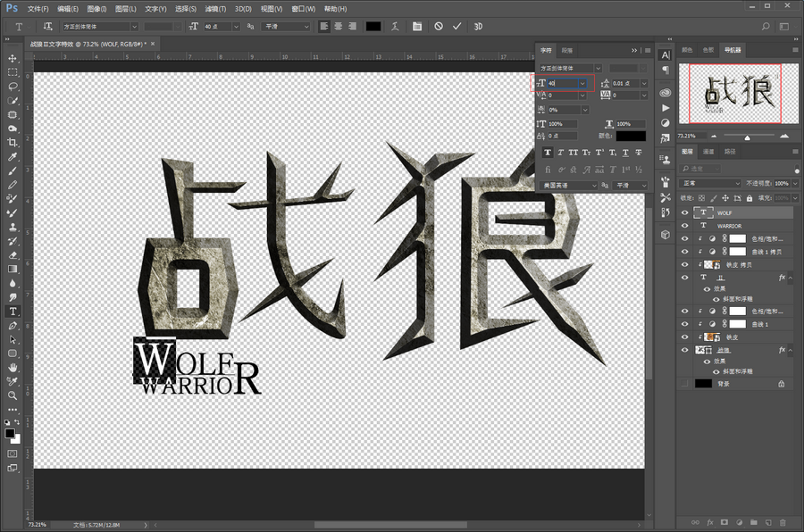Click the Navigator preview thumbnail
Viewport: 804px width, 532px height.
(x=738, y=94)
